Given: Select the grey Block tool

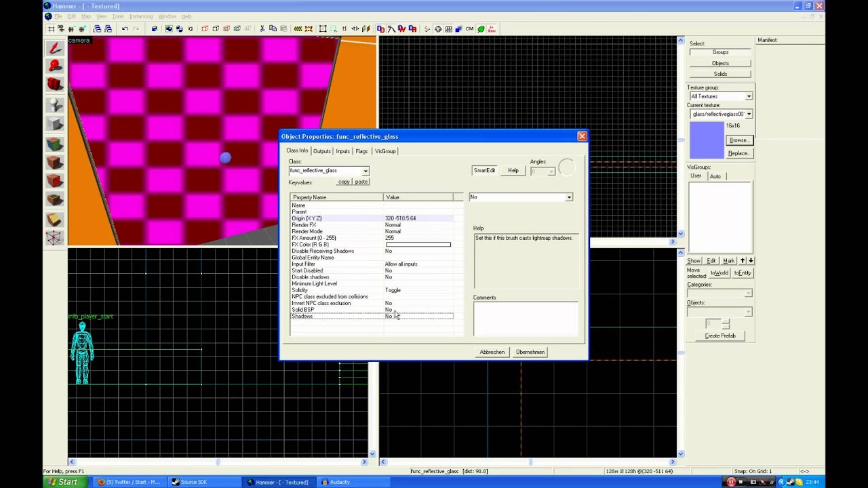Looking at the screenshot, I should pos(55,124).
